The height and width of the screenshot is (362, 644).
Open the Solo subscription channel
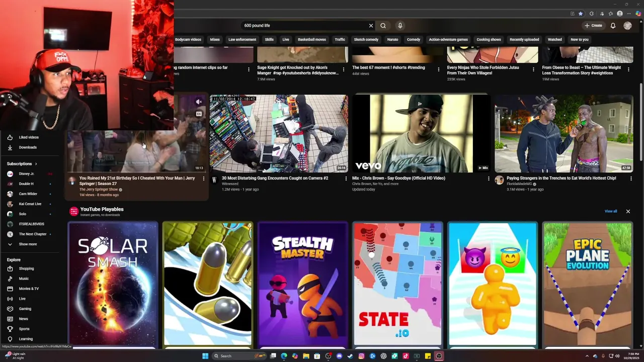coord(22,214)
